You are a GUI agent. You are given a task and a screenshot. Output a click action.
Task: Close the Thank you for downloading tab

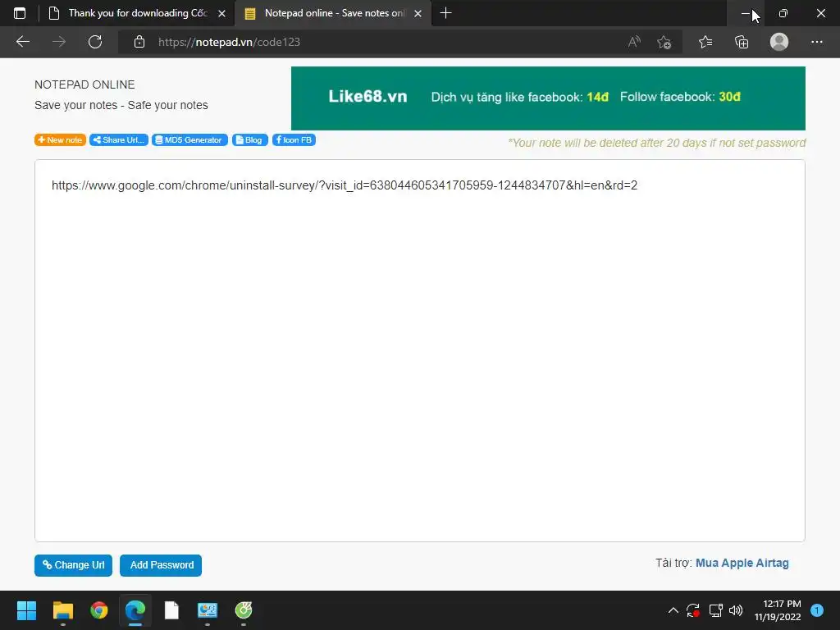(x=221, y=13)
